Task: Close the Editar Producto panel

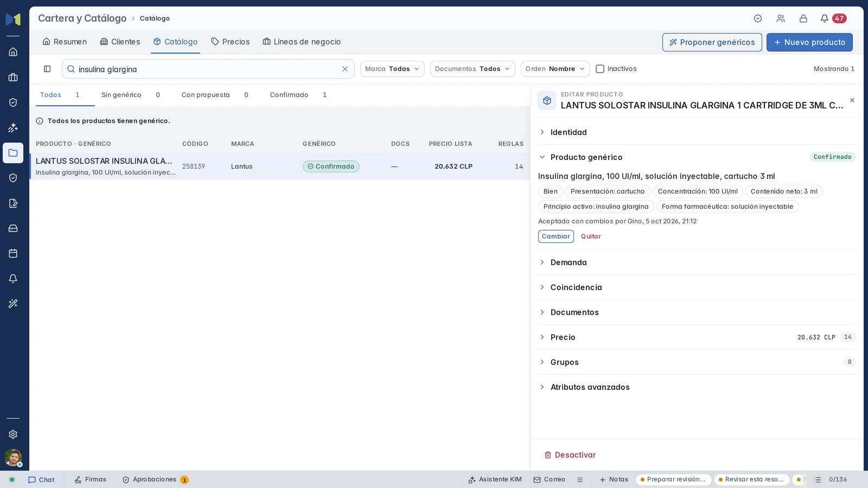Action: (x=852, y=100)
